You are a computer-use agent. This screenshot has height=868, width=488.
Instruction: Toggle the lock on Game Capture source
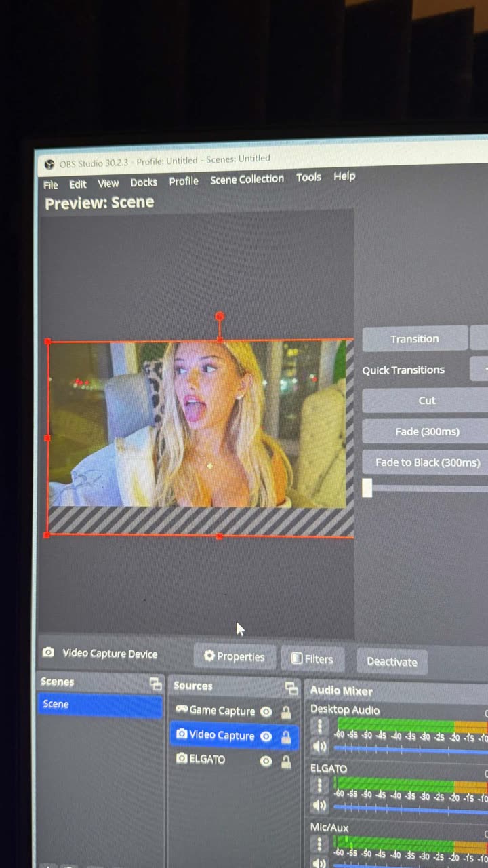pyautogui.click(x=286, y=712)
